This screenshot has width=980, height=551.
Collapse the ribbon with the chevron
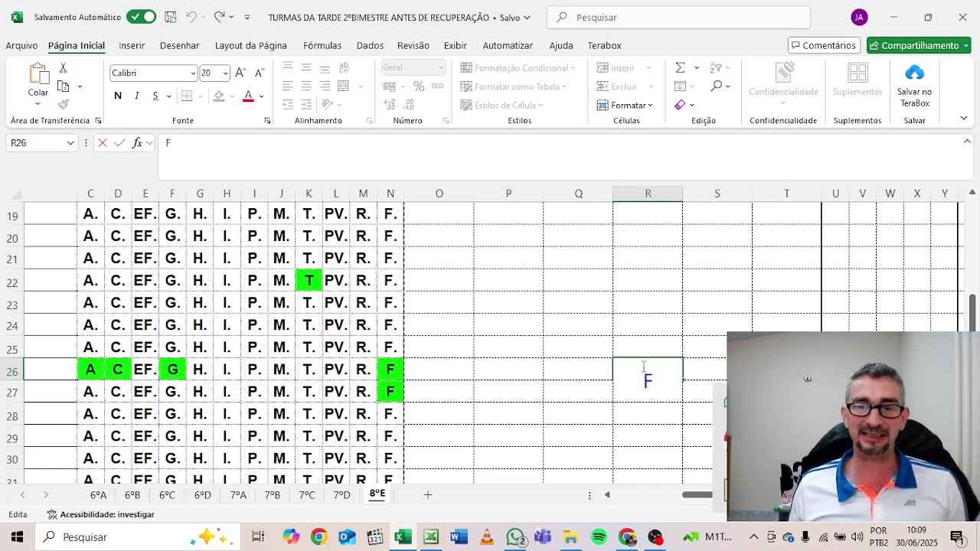(964, 118)
